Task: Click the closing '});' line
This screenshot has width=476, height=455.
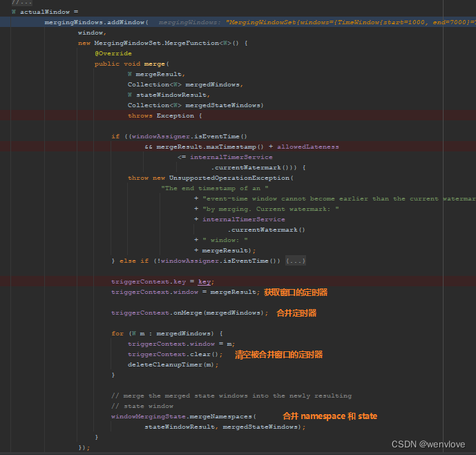Action: coord(84,447)
